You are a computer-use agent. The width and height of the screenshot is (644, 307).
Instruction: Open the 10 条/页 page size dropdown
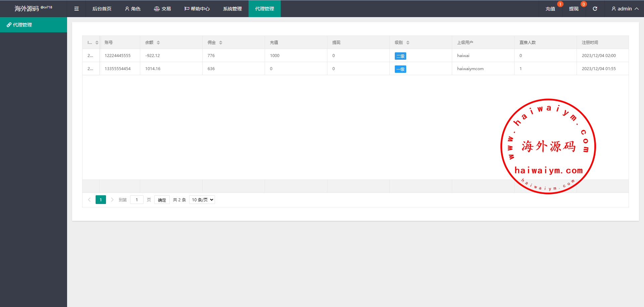tap(202, 200)
